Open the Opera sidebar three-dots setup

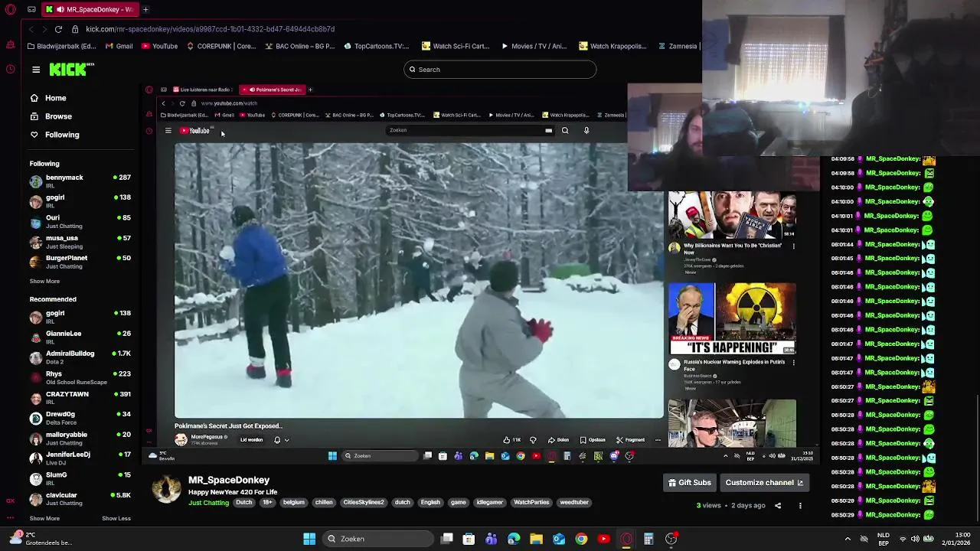(10, 520)
